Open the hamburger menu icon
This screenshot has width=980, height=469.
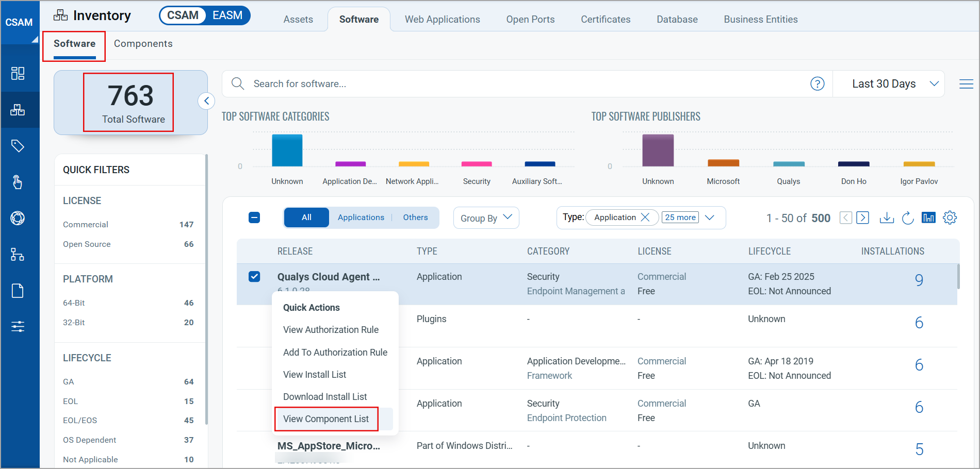[966, 84]
